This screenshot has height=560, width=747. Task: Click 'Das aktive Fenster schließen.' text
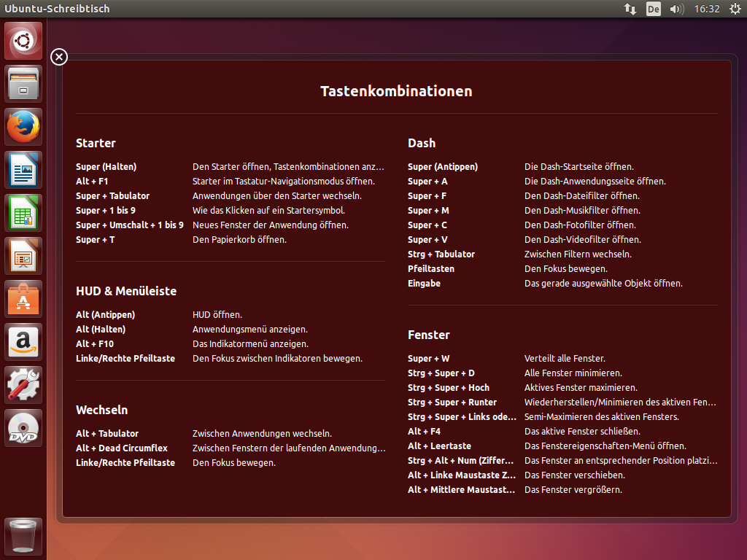click(x=583, y=432)
